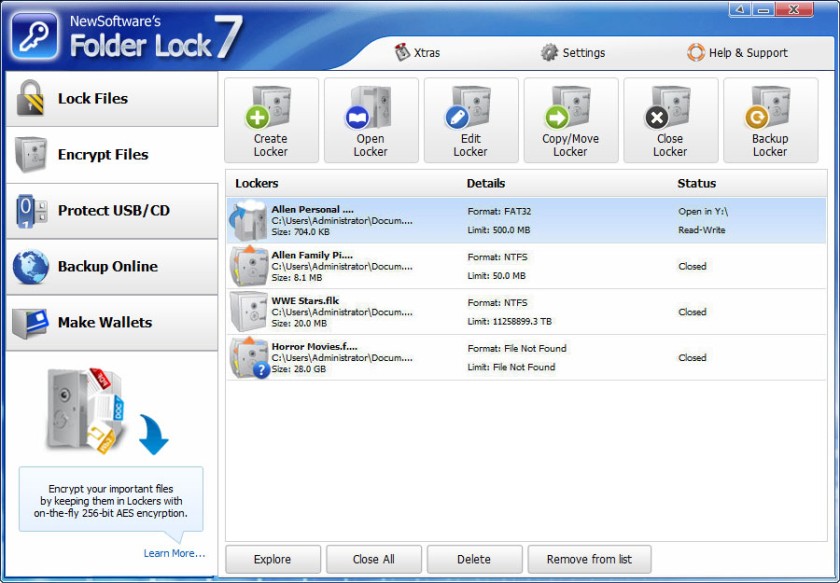
Task: Click the Lockers column header
Action: [x=257, y=183]
